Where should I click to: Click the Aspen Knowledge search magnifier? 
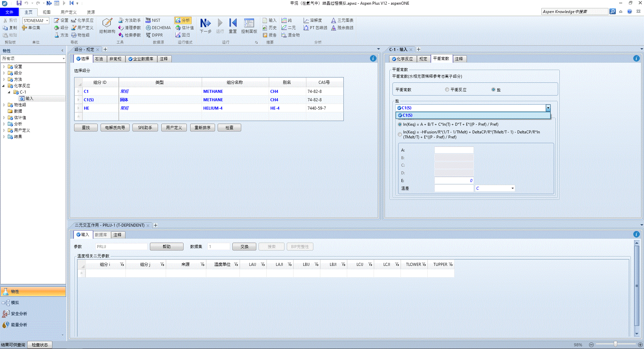click(x=612, y=11)
